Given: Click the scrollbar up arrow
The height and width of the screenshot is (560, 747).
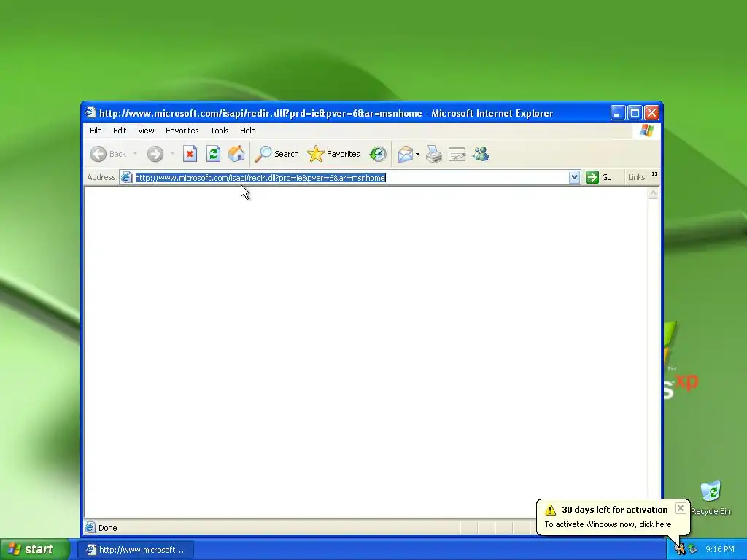Looking at the screenshot, I should click(653, 192).
